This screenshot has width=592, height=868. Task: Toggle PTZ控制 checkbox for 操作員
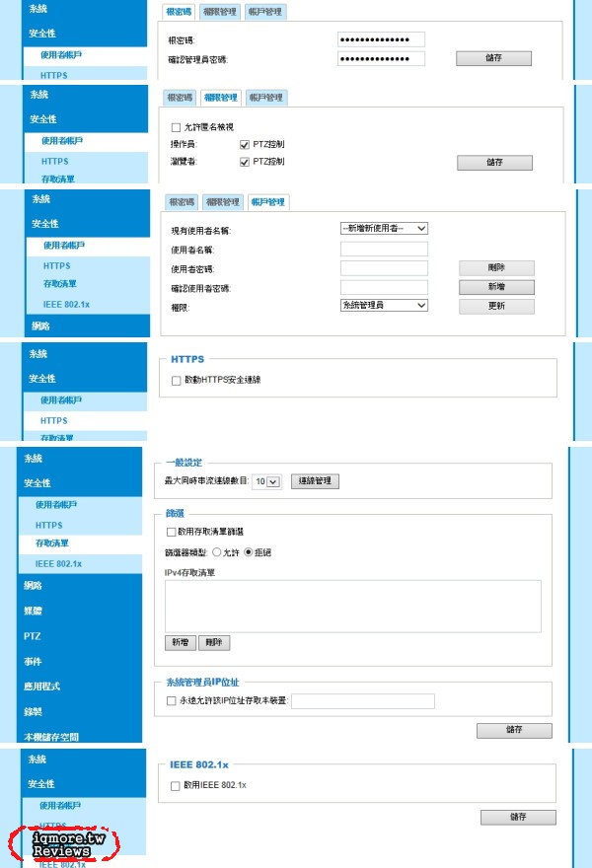(x=245, y=144)
